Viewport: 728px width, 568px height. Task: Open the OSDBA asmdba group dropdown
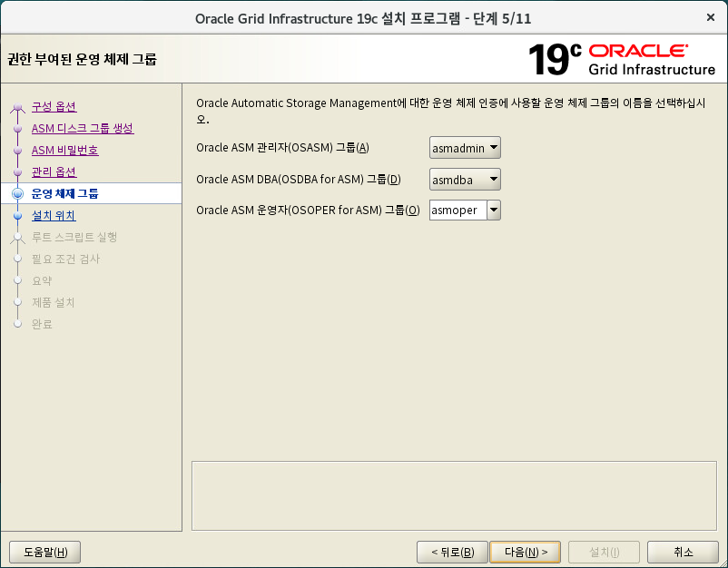(x=465, y=180)
